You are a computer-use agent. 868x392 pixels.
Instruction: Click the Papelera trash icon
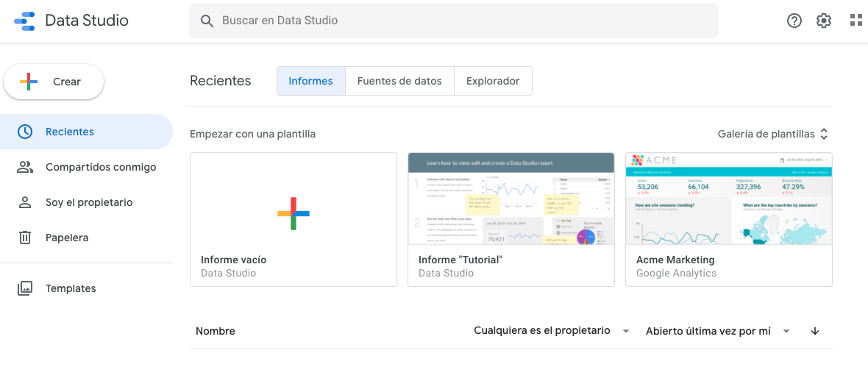[x=25, y=238]
